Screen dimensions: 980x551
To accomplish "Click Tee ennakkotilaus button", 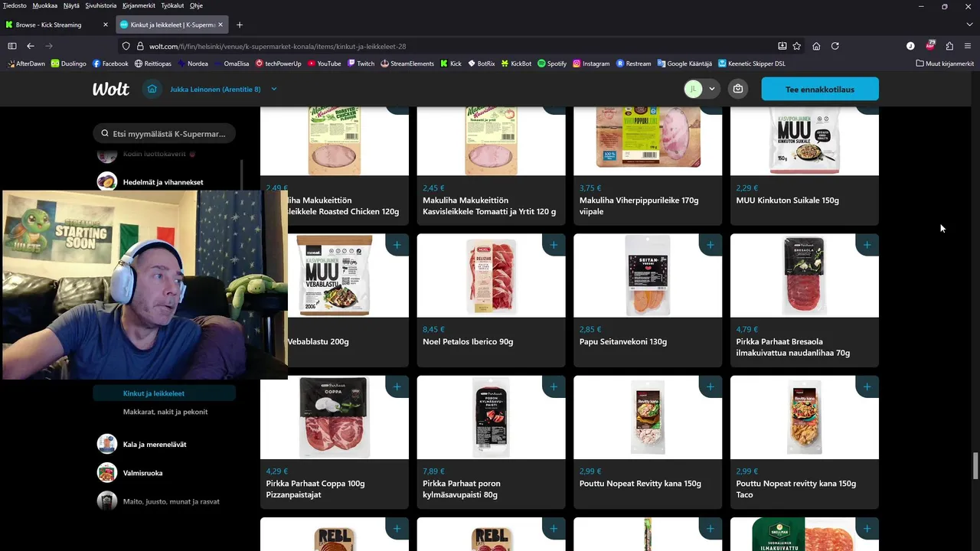I will pos(820,89).
